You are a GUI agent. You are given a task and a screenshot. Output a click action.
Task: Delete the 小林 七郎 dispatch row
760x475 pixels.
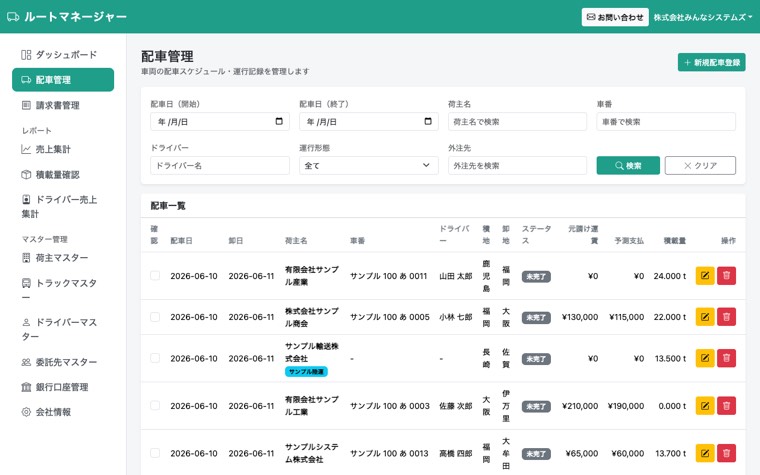726,317
